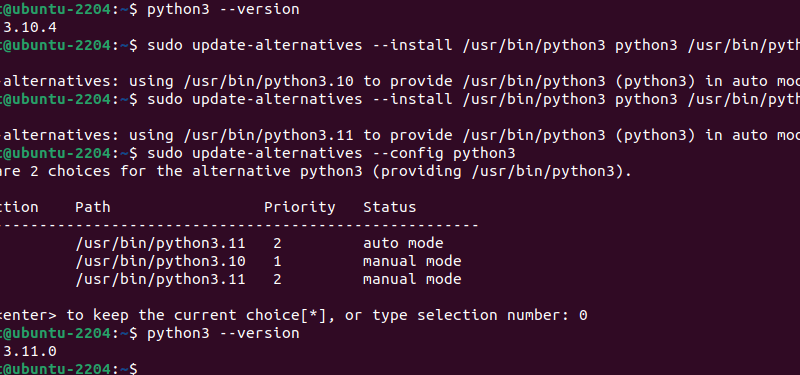Click the version output "3.11.0"

[30, 352]
